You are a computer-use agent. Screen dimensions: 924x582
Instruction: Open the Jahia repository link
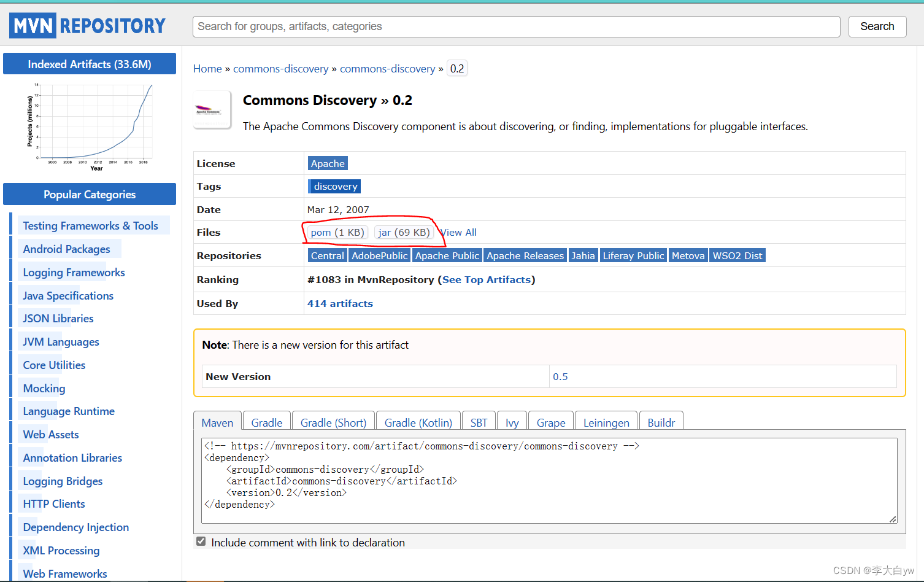pos(583,255)
